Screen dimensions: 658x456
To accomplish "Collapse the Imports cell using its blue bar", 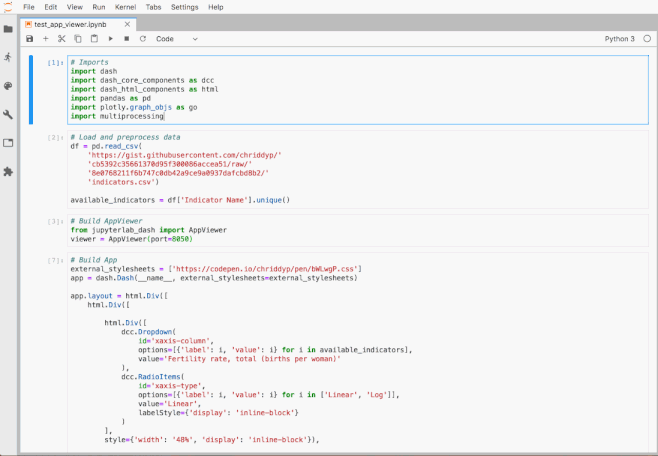I will pyautogui.click(x=33, y=89).
